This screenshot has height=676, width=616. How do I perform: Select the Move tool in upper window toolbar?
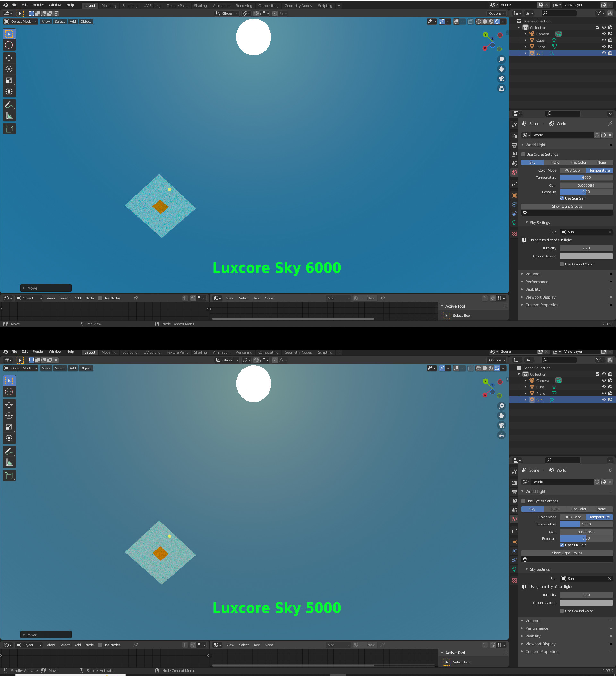(x=9, y=58)
